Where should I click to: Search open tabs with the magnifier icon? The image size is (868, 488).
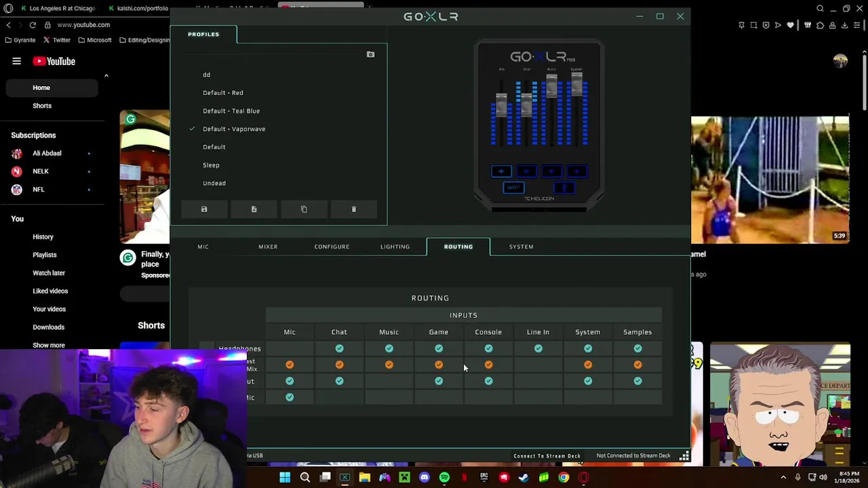[x=821, y=8]
